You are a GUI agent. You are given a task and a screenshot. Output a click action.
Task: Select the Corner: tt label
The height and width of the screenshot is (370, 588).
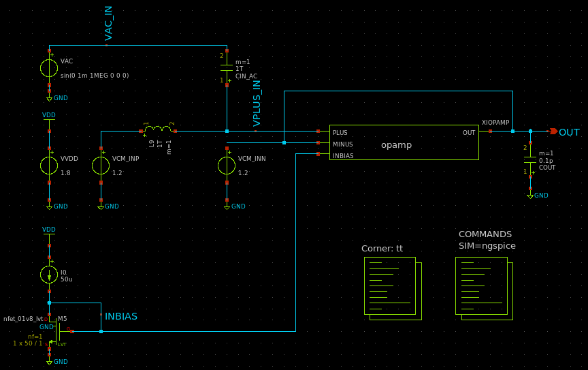pyautogui.click(x=382, y=249)
